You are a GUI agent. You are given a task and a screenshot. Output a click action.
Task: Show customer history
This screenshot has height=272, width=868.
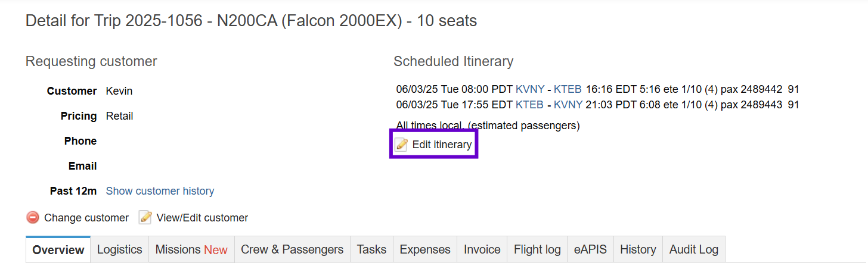tap(160, 191)
